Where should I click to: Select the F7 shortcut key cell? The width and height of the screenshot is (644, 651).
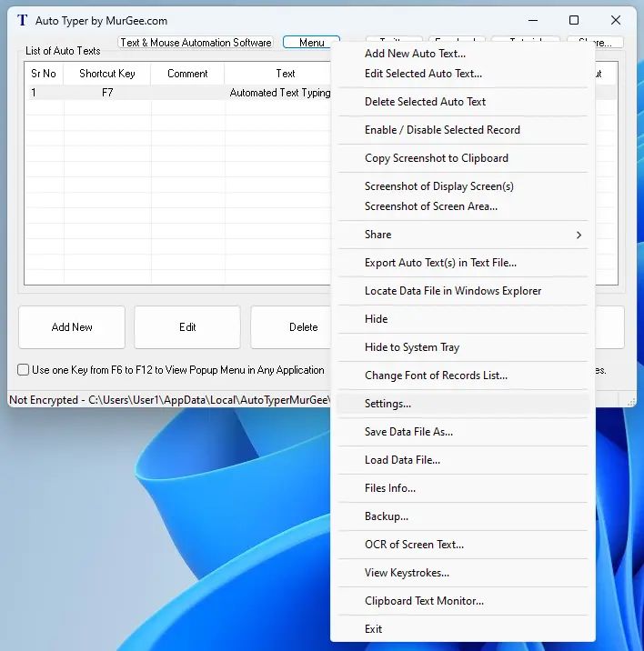(x=107, y=93)
